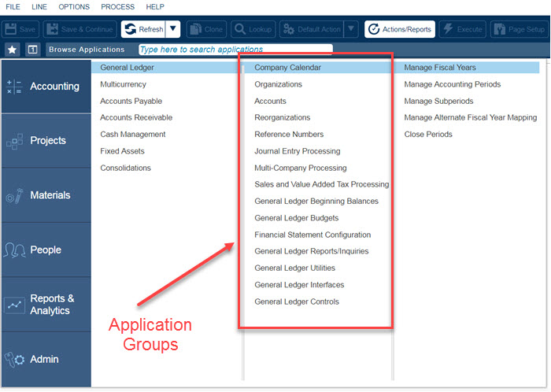The image size is (551, 392).
Task: Open the People module icon
Action: (x=14, y=250)
